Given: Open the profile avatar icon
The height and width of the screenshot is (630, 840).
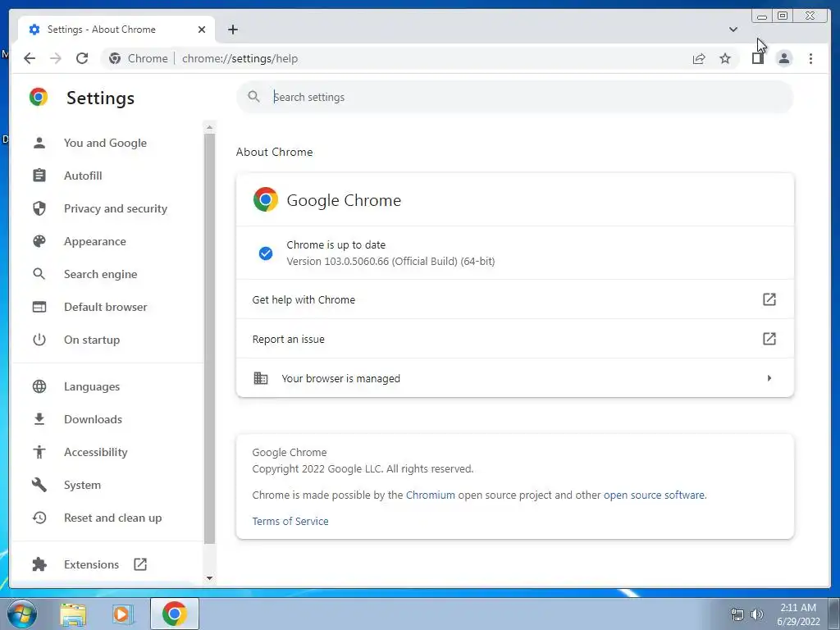Looking at the screenshot, I should 783,58.
